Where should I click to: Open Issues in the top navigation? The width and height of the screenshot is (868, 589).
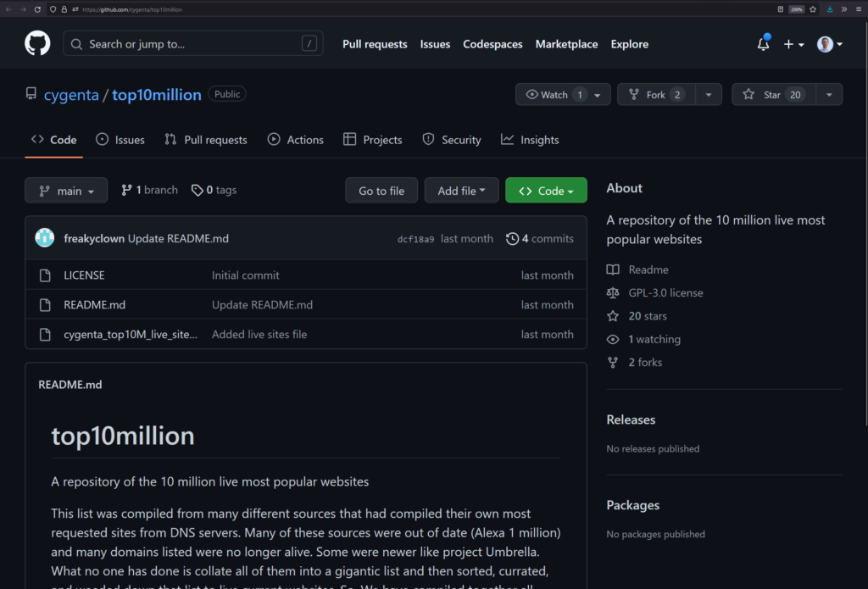click(x=435, y=44)
